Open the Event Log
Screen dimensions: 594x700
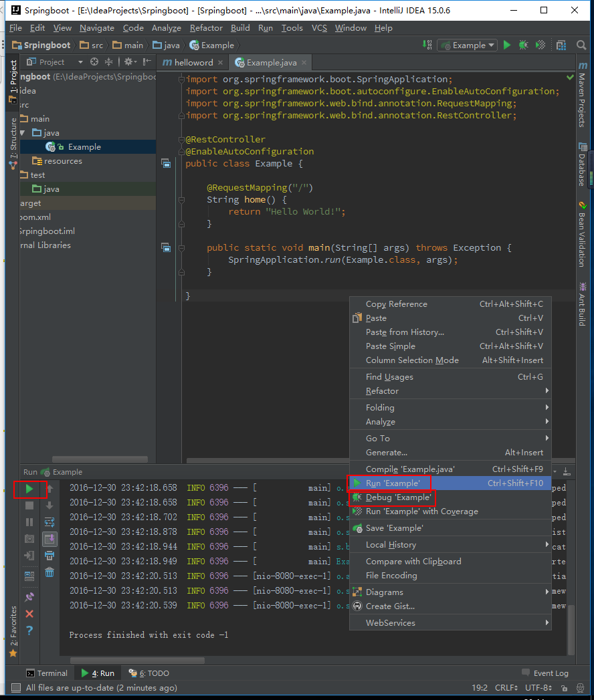coord(545,673)
